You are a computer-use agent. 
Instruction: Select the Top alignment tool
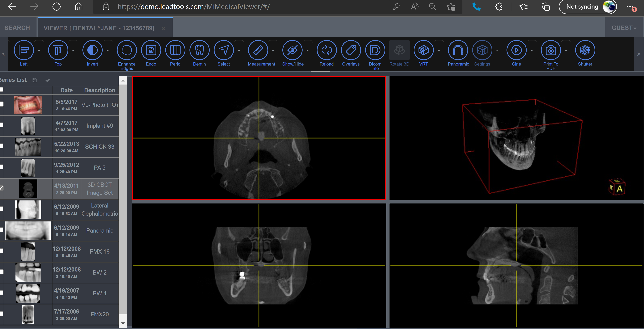coord(58,50)
